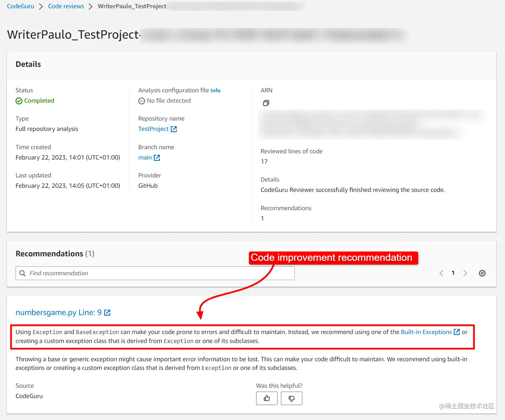
Task: Click the Recommendations (1) heading
Action: point(55,254)
